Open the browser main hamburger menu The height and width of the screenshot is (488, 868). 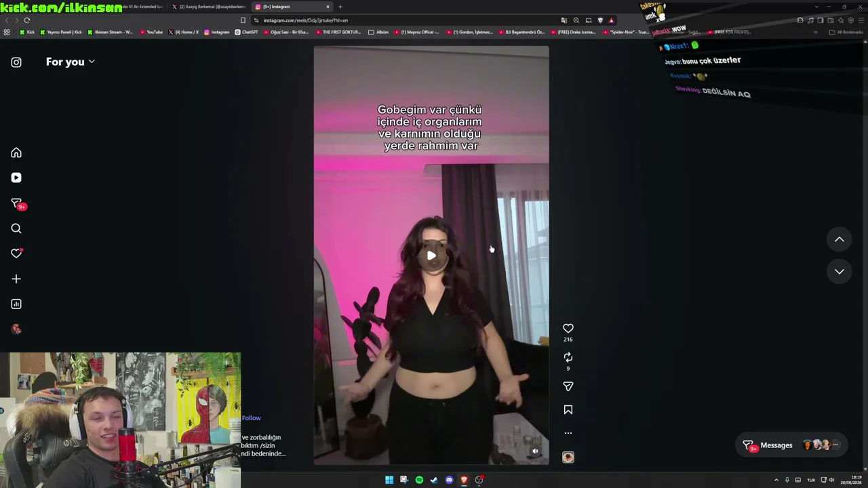(861, 20)
